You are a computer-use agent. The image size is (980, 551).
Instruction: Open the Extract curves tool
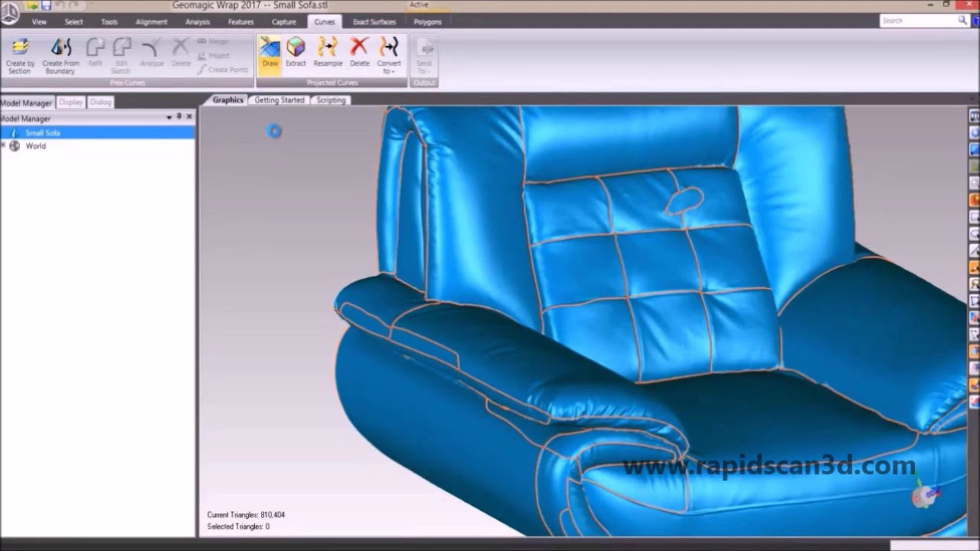(296, 55)
